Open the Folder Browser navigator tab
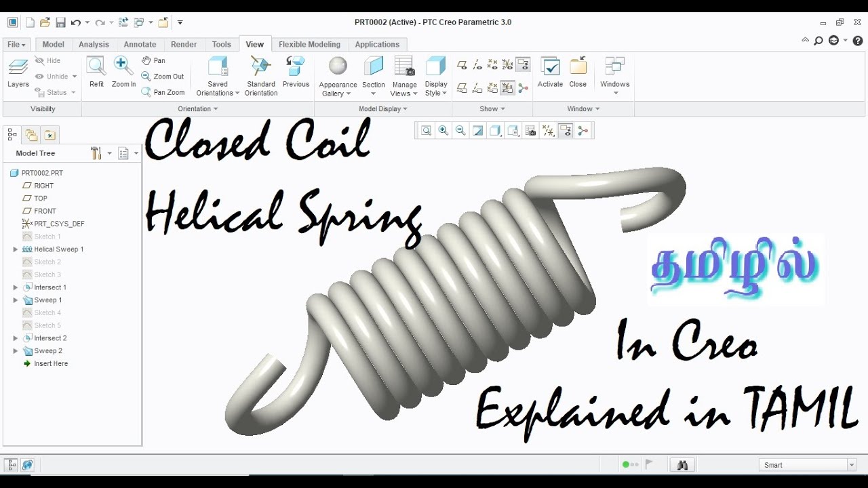The image size is (868, 488). click(x=31, y=135)
